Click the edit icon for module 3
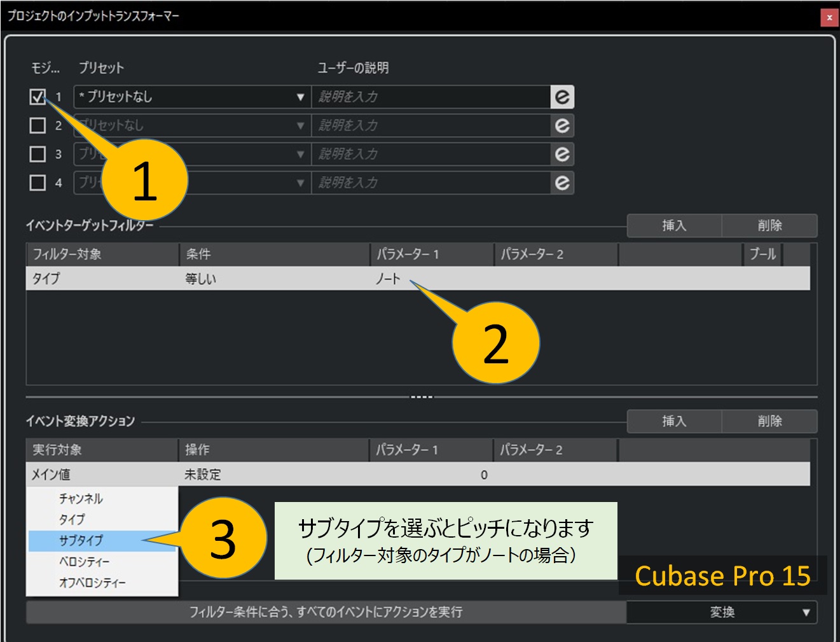Screen dimensions: 840x642 click(x=562, y=154)
